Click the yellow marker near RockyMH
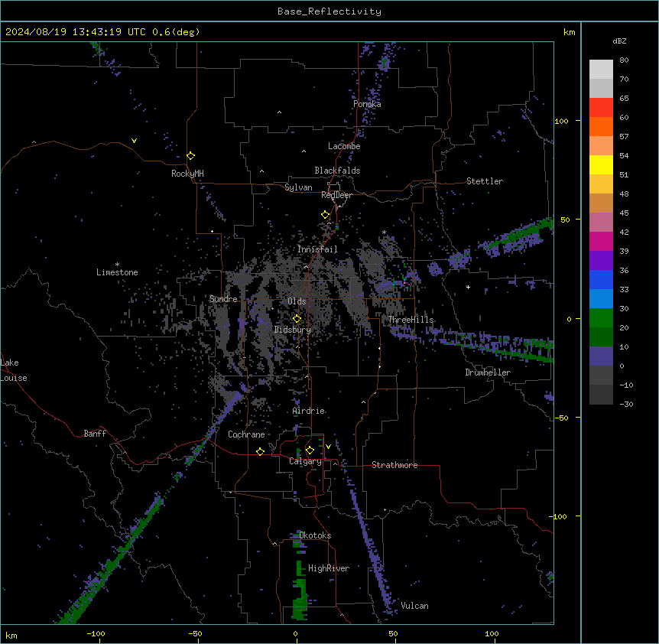The height and width of the screenshot is (644, 659). click(x=191, y=156)
